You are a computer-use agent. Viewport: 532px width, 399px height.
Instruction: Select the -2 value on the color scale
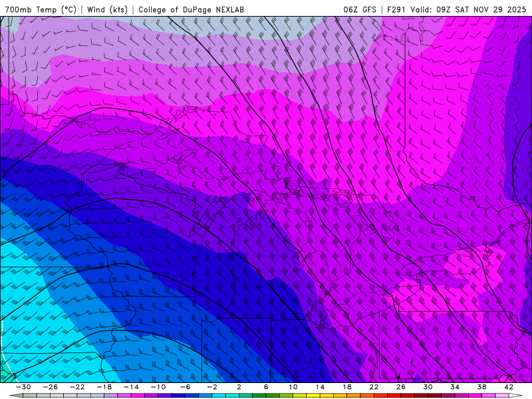coord(212,387)
